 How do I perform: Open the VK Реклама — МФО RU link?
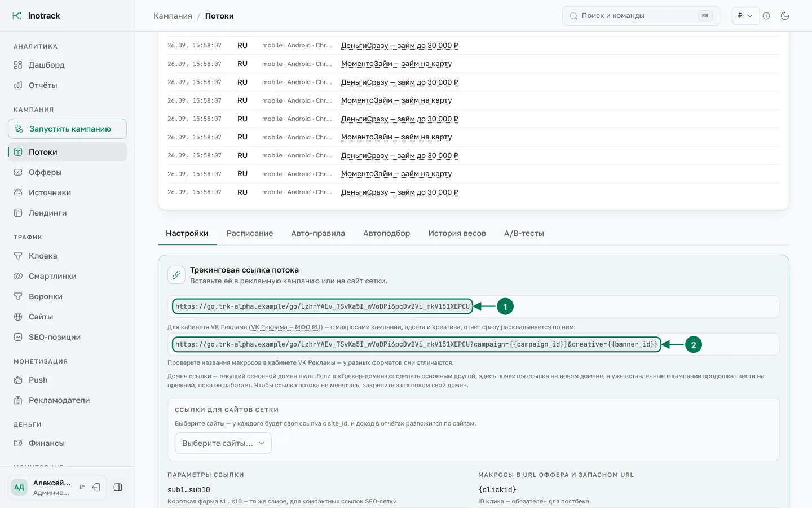[x=286, y=327]
